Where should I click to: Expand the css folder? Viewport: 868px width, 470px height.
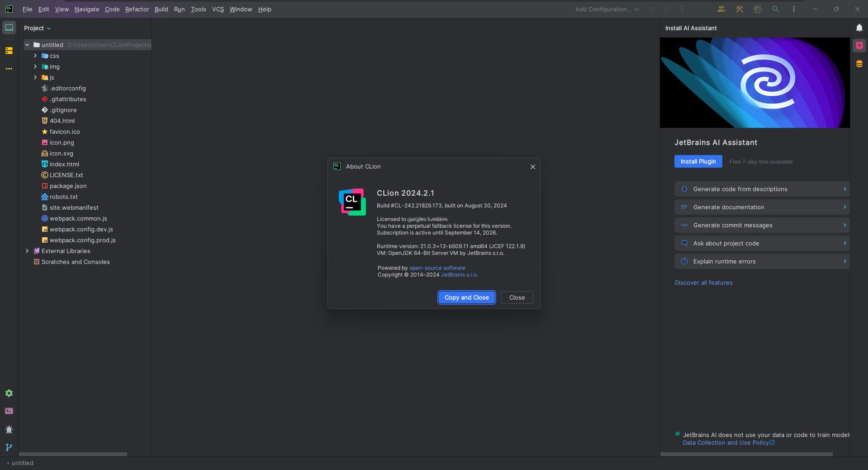(35, 56)
